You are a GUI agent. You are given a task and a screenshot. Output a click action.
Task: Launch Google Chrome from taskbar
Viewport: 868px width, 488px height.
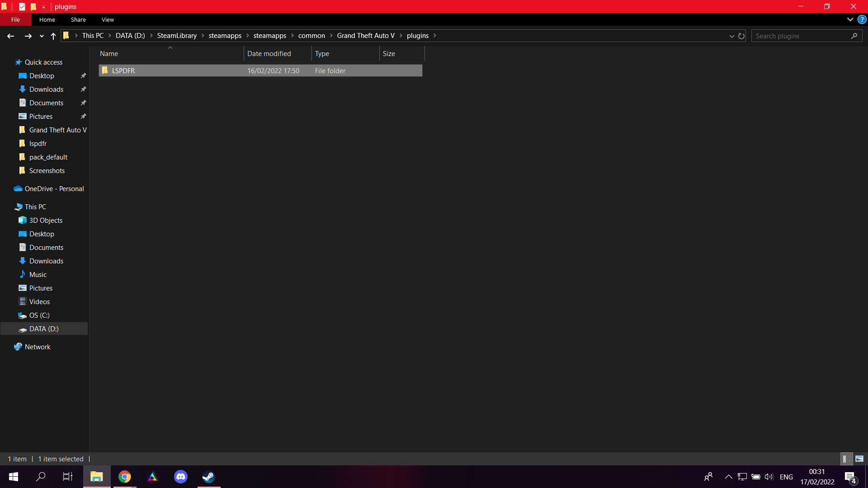pyautogui.click(x=124, y=477)
